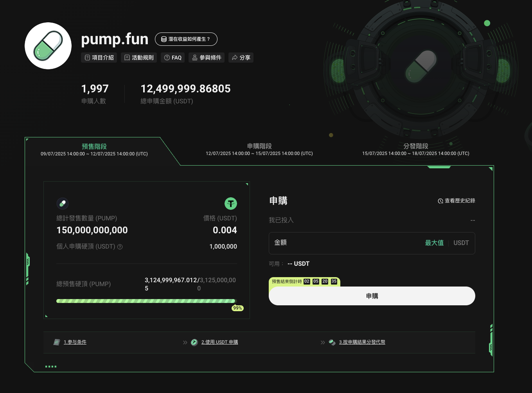View 參與條件 participation requirements

207,58
